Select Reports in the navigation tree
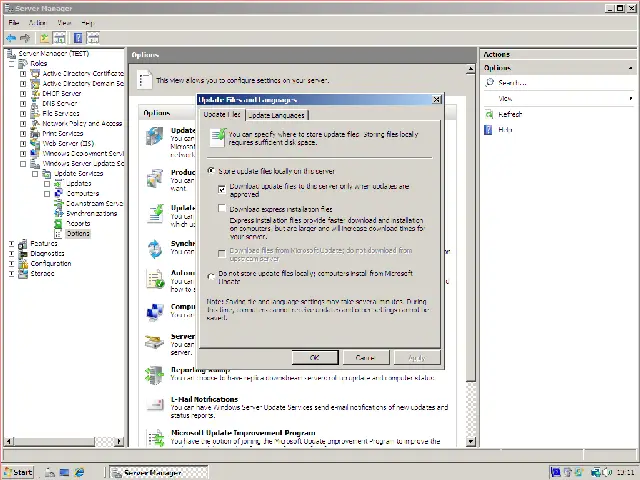Screen dimensions: 640x480 [78, 224]
